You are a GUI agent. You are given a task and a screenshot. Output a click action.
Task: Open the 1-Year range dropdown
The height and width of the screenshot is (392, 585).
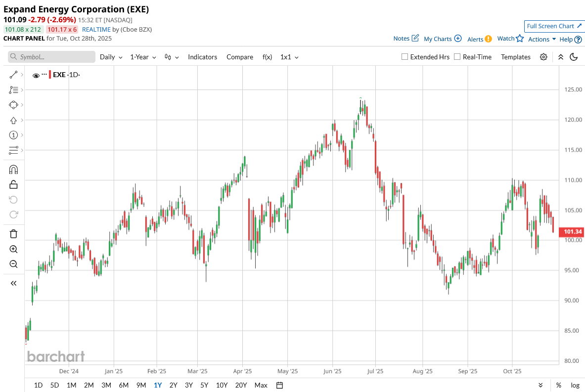(x=143, y=57)
